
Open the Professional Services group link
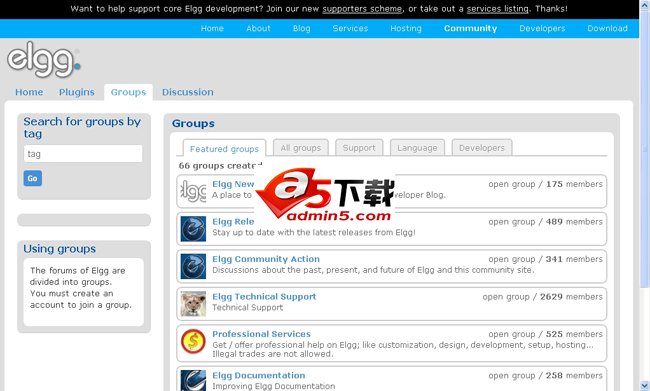pos(262,334)
